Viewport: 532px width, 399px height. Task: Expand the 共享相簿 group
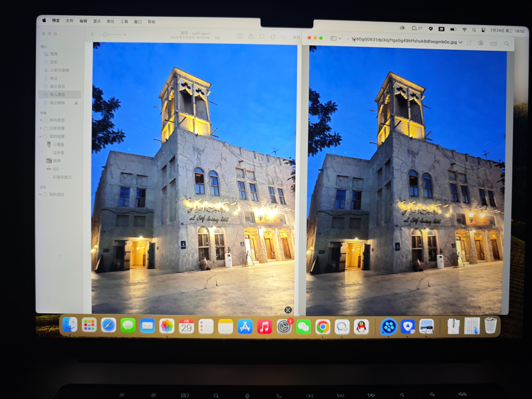41,128
